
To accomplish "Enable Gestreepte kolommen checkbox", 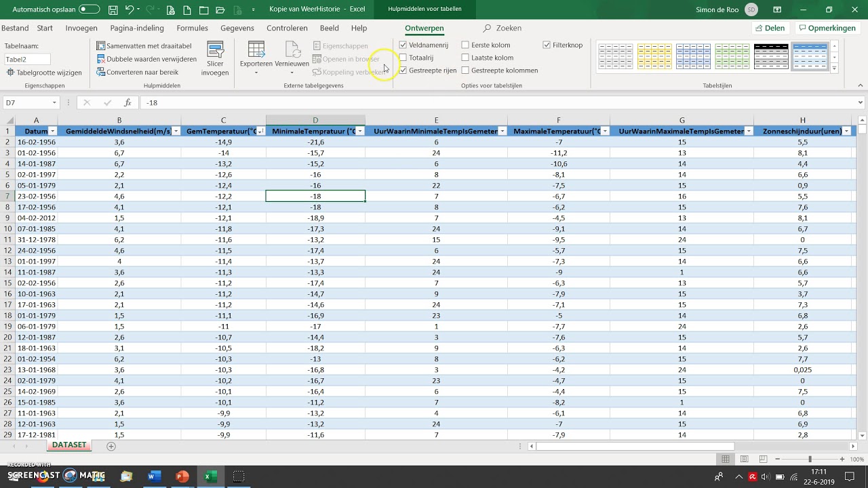I will coord(465,70).
